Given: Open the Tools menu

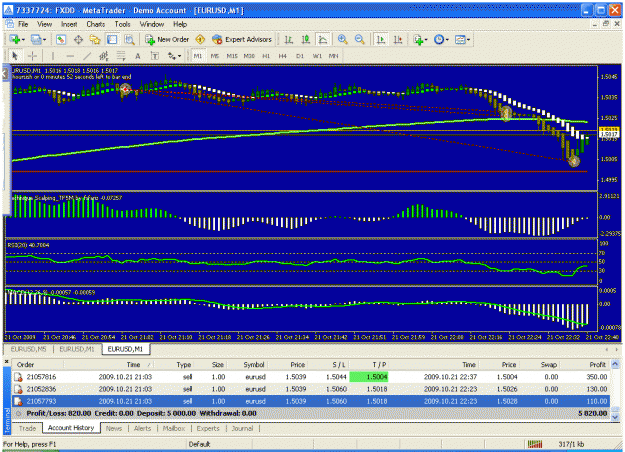Looking at the screenshot, I should tap(122, 24).
